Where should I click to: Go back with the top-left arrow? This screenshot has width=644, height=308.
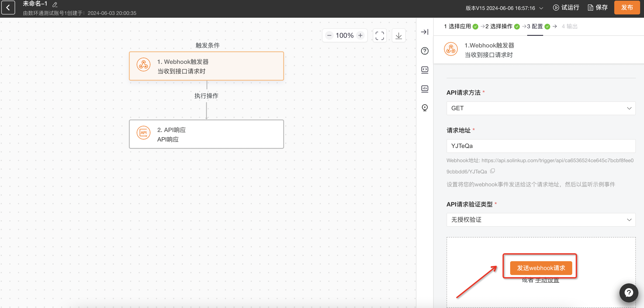[8, 8]
